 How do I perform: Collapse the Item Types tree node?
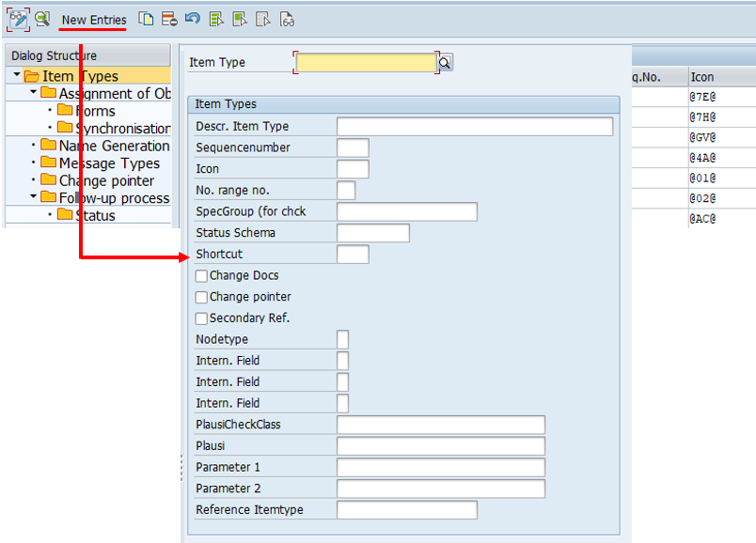[17, 75]
